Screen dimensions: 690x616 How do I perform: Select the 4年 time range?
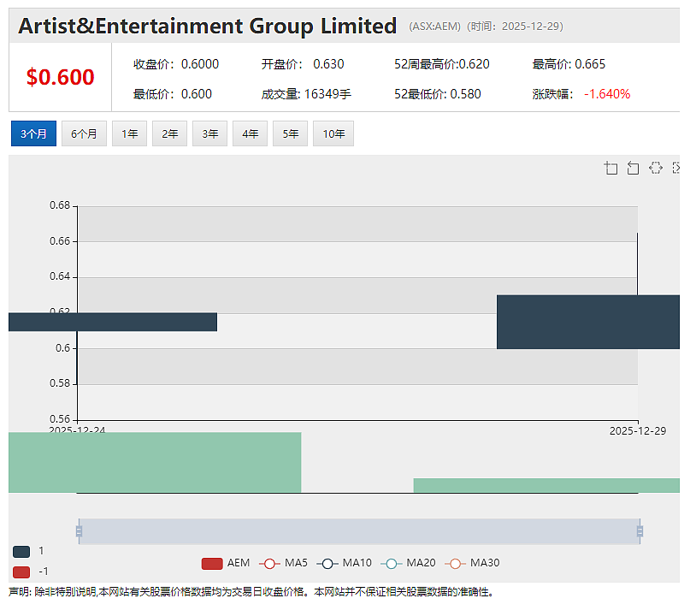(x=250, y=133)
